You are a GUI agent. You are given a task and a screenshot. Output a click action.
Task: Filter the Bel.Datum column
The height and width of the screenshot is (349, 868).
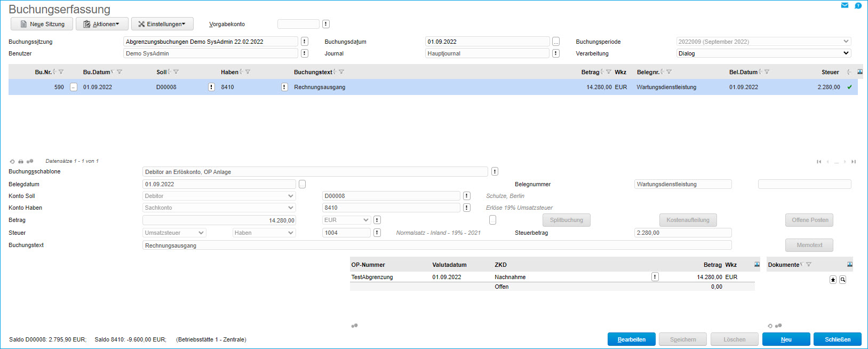click(x=767, y=72)
